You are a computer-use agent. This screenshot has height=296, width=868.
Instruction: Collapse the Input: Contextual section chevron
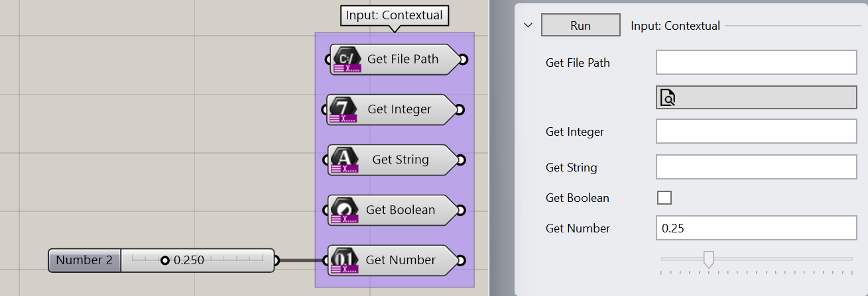[528, 26]
